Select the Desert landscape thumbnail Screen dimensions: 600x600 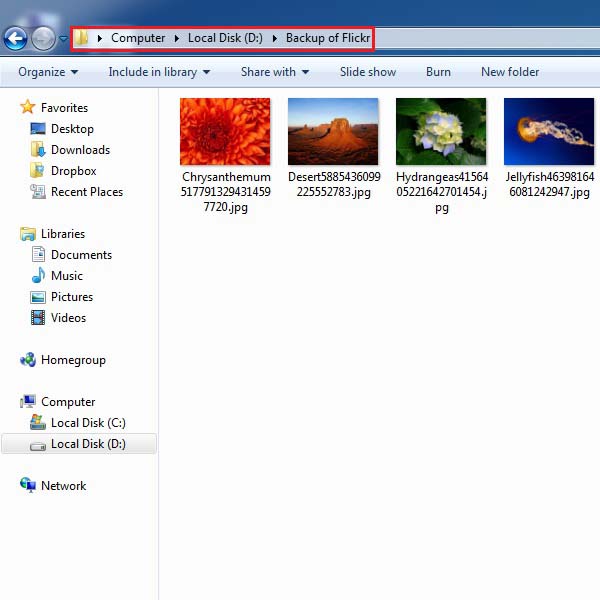[333, 132]
